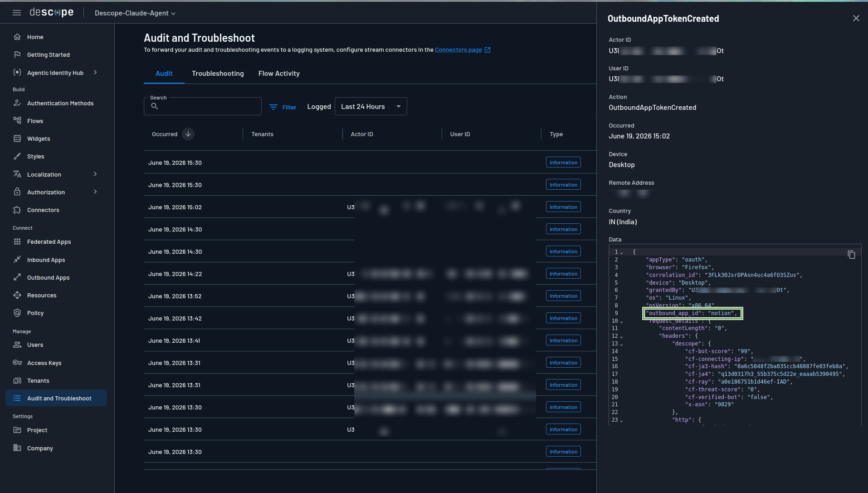
Task: Click the Styles brush icon
Action: (x=17, y=156)
